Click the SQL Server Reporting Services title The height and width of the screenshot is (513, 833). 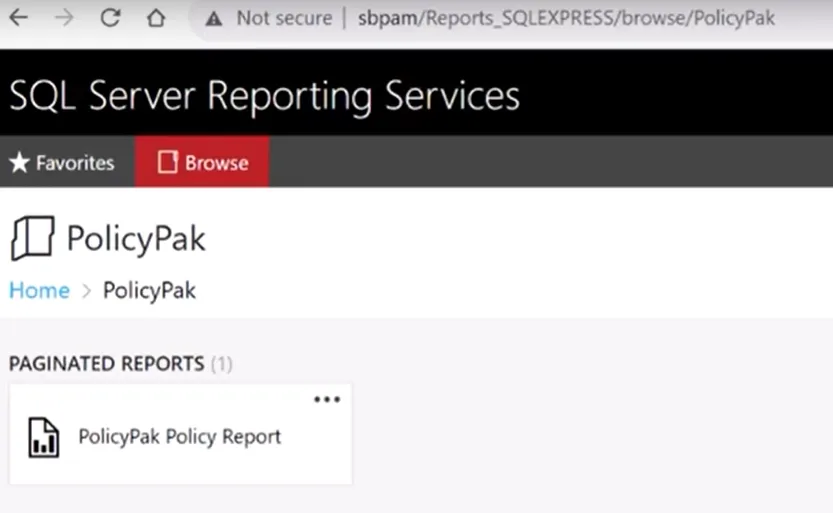(265, 96)
